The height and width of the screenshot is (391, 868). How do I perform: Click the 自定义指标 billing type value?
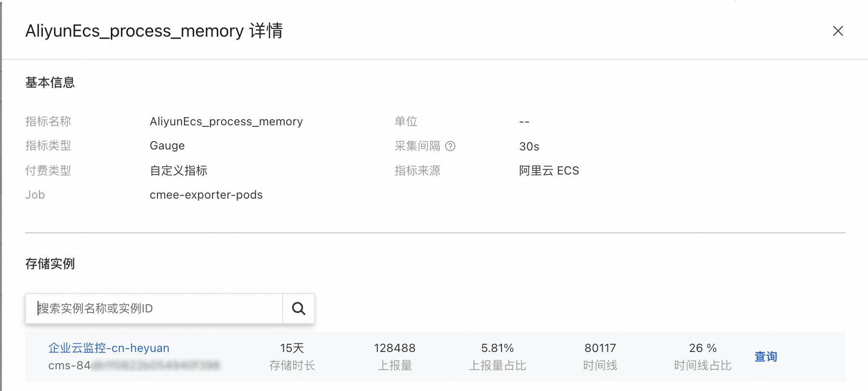pyautogui.click(x=178, y=171)
